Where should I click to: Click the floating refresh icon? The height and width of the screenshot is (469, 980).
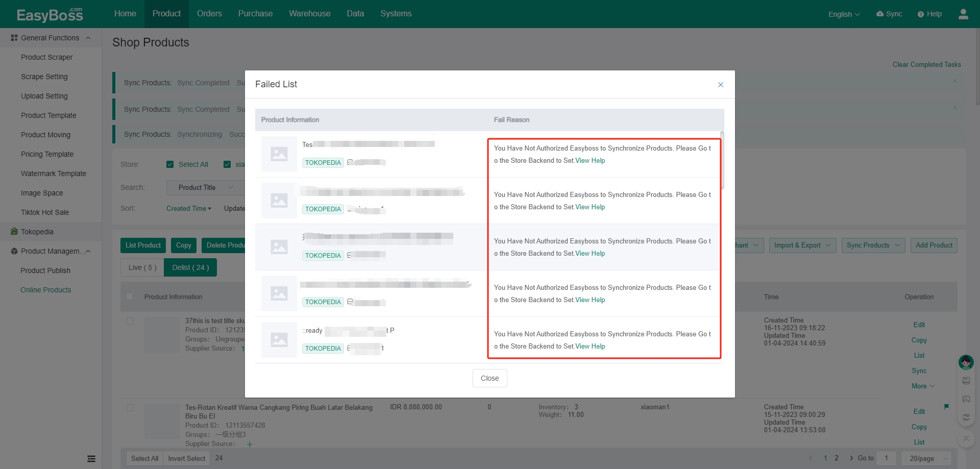click(966, 417)
